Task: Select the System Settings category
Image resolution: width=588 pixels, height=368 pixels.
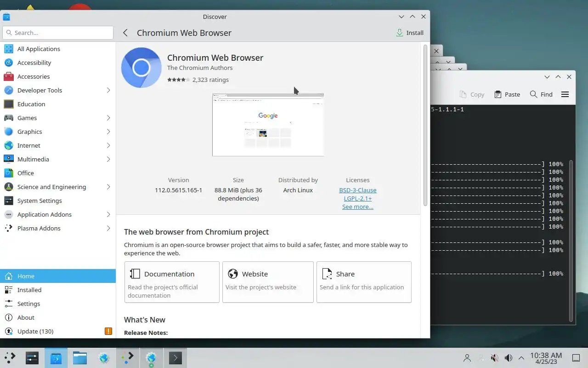Action: (x=58, y=201)
